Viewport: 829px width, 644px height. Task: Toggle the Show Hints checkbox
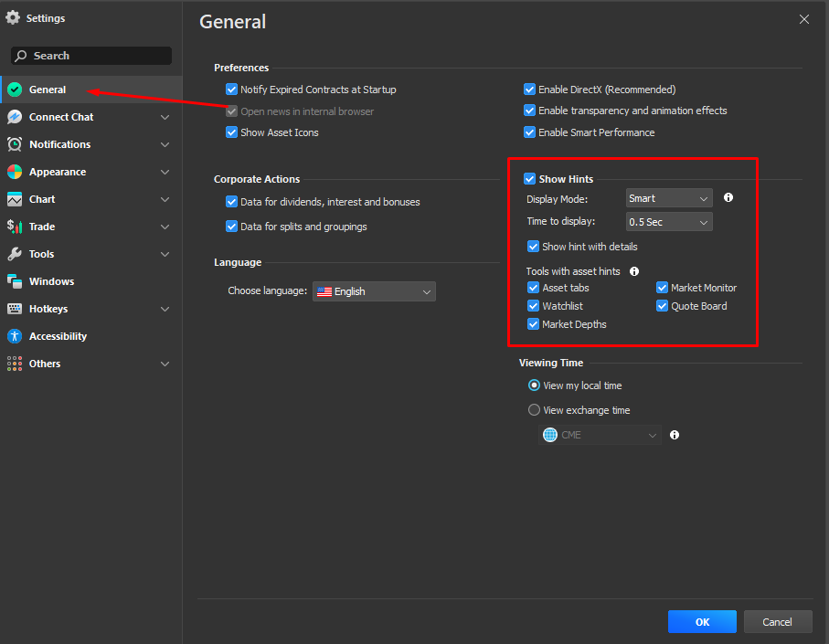[x=530, y=178]
